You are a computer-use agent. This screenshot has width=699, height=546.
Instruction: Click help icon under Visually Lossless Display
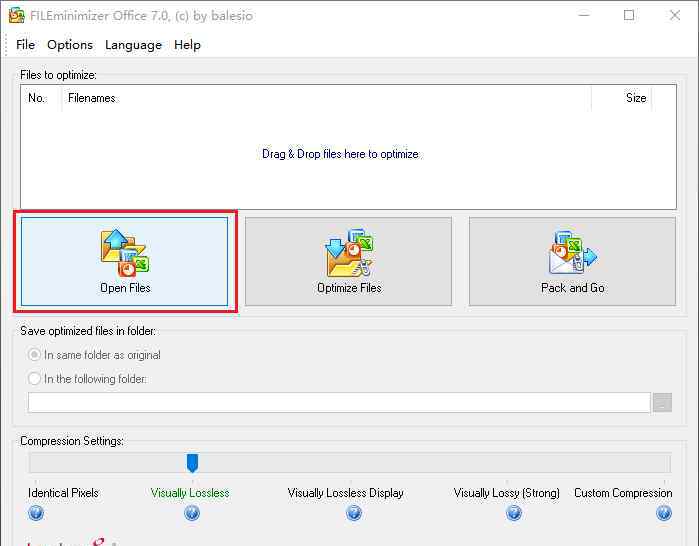pyautogui.click(x=354, y=513)
